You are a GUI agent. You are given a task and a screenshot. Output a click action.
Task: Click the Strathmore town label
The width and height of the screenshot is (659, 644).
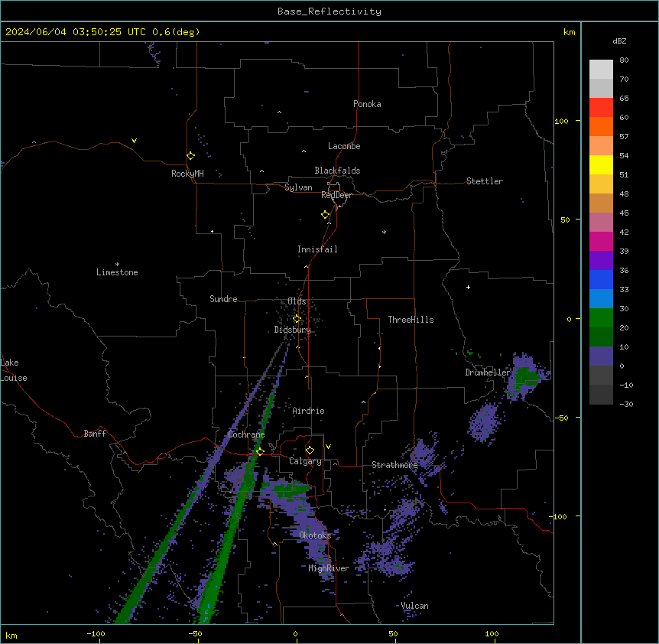(394, 465)
